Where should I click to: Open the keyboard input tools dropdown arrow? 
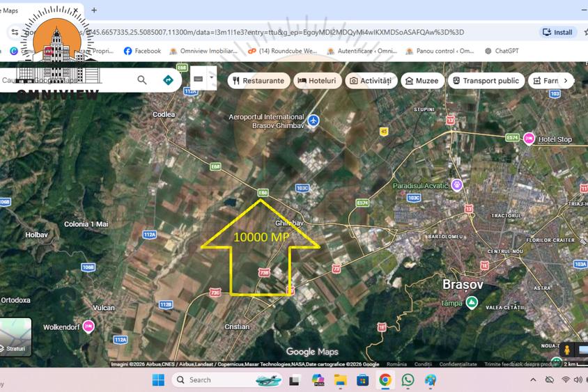point(212,77)
